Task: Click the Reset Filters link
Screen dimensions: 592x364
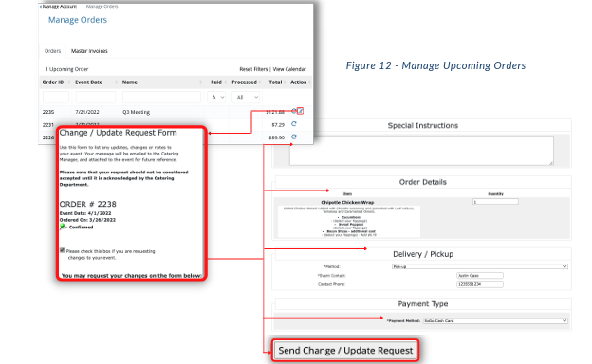Action: tap(253, 69)
